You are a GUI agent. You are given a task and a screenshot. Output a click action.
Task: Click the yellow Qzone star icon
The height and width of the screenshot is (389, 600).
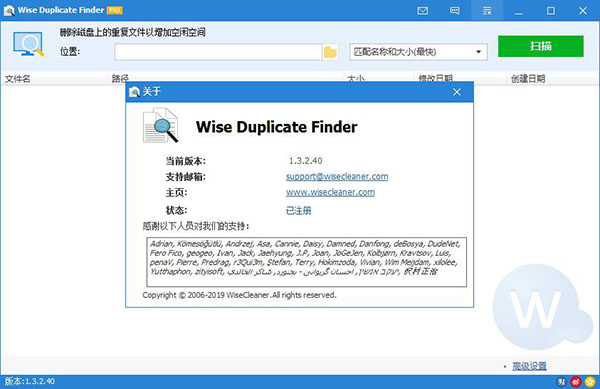(x=590, y=381)
